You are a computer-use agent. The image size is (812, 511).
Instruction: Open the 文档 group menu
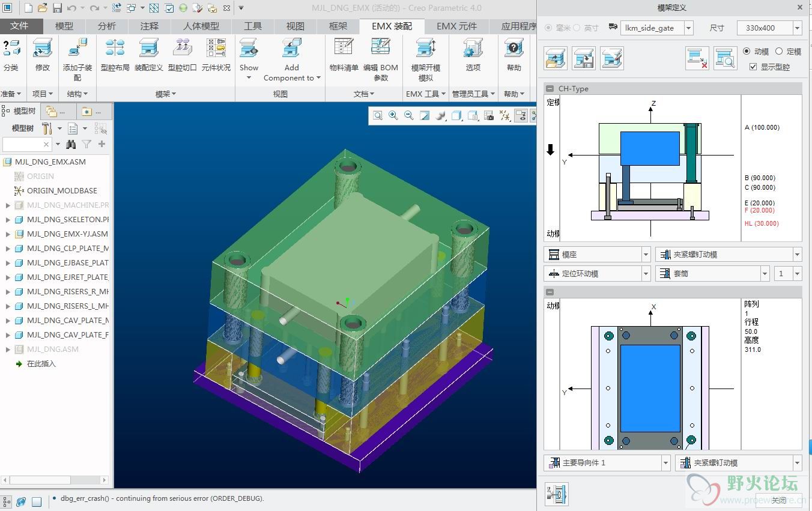pyautogui.click(x=364, y=94)
